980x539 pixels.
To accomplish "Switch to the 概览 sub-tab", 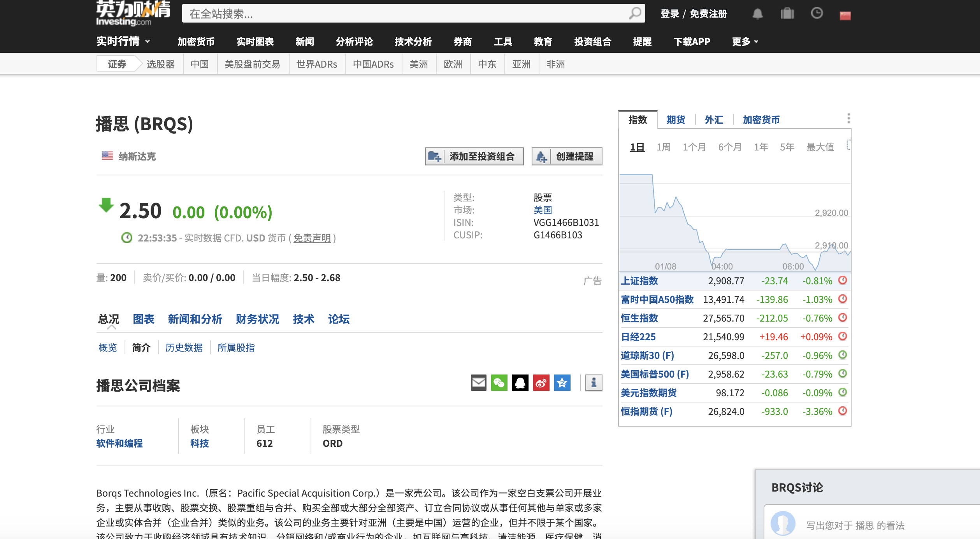I will (107, 348).
